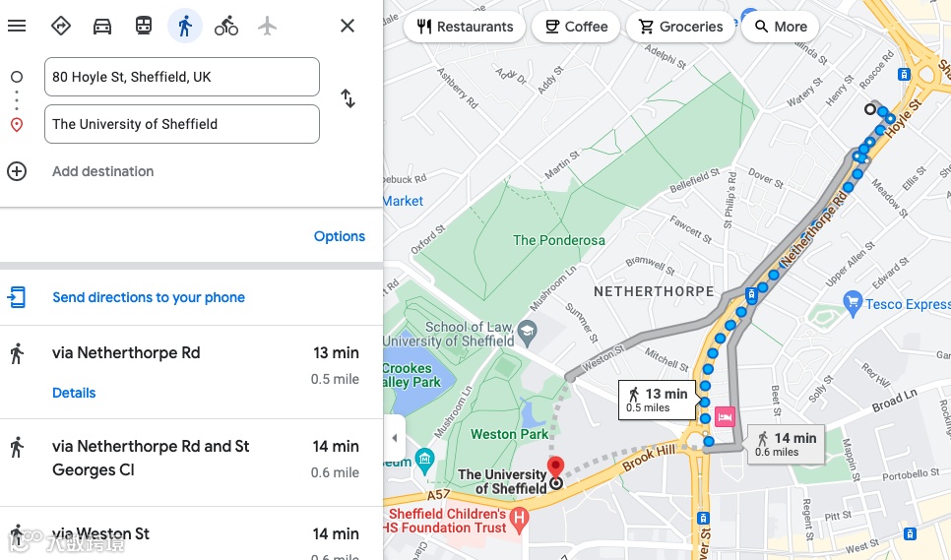Click destination field University of Sheffield
The image size is (951, 560).
182,124
